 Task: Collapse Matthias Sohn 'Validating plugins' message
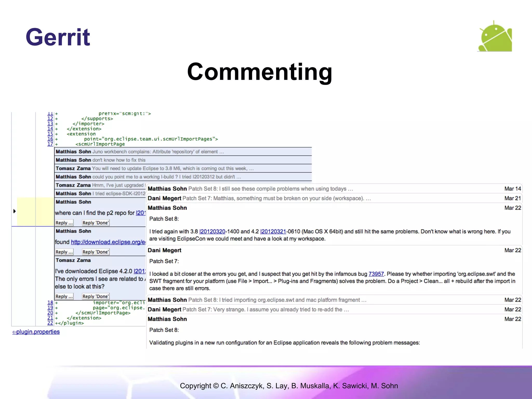click(x=334, y=319)
